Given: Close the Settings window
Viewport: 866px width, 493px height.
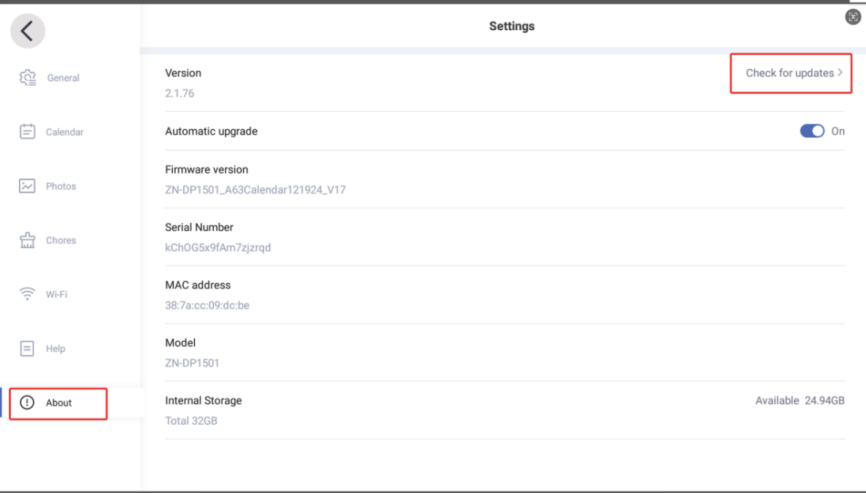Looking at the screenshot, I should [x=853, y=17].
